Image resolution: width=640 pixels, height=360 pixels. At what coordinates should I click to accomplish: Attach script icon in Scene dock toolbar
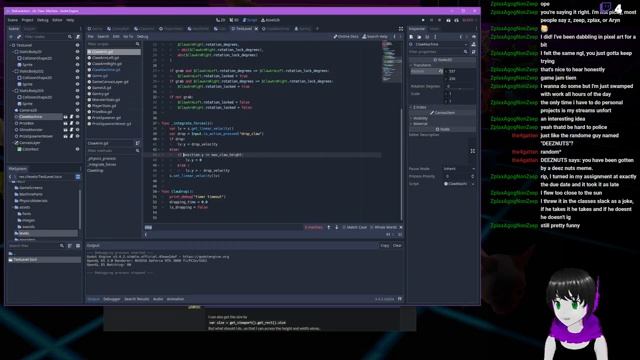coord(78,37)
